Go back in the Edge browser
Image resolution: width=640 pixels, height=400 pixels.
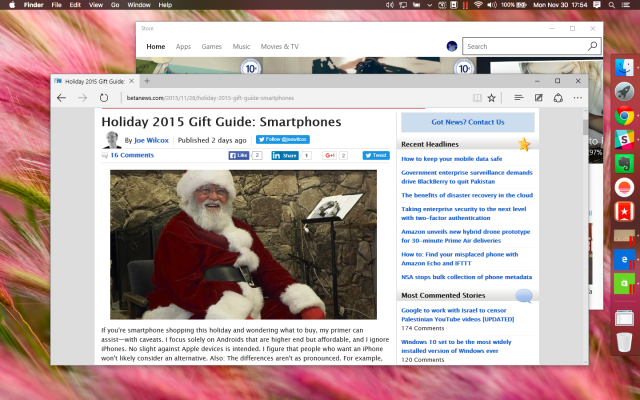[x=61, y=98]
